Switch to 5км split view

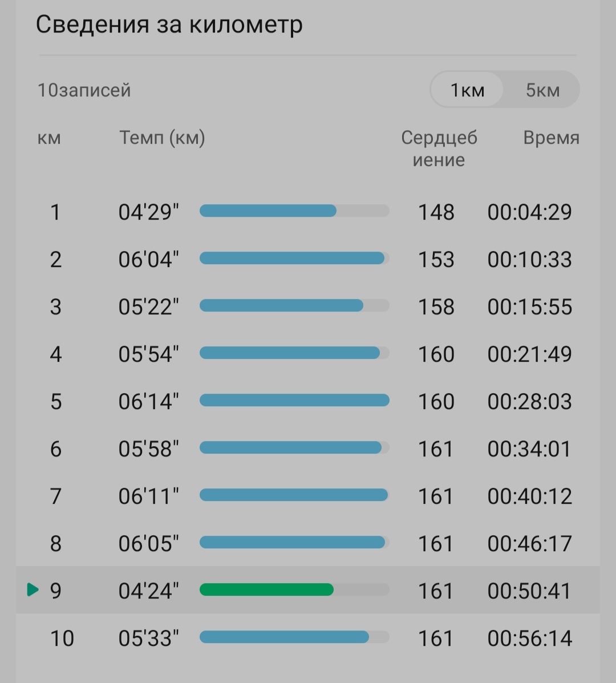[542, 90]
